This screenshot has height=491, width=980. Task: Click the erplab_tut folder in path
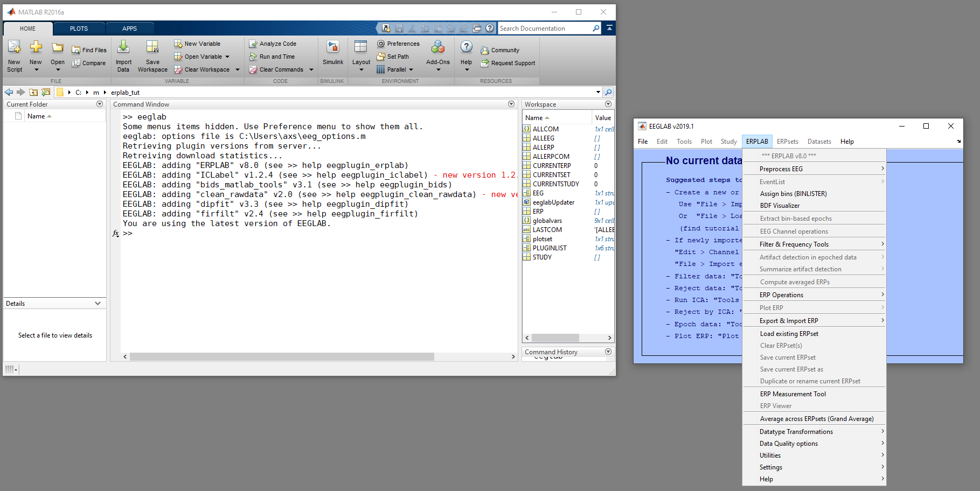point(125,92)
